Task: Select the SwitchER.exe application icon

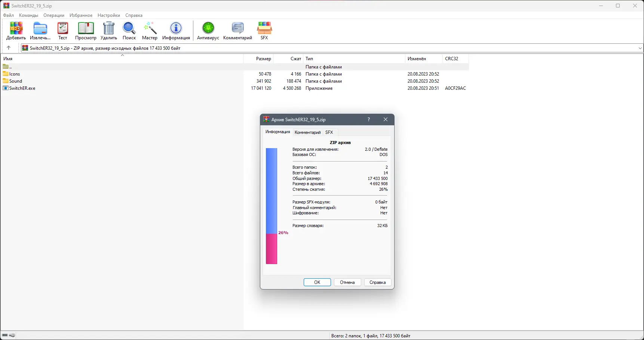Action: tap(6, 88)
